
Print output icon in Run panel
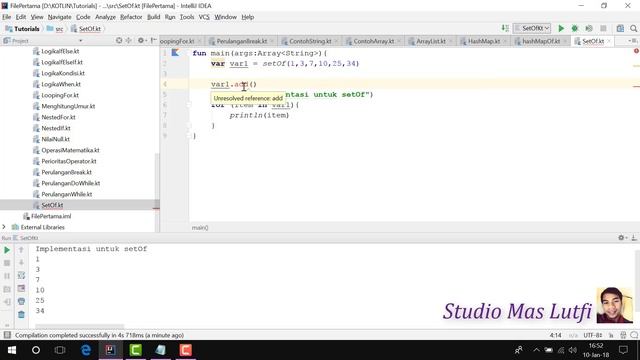tap(21, 301)
